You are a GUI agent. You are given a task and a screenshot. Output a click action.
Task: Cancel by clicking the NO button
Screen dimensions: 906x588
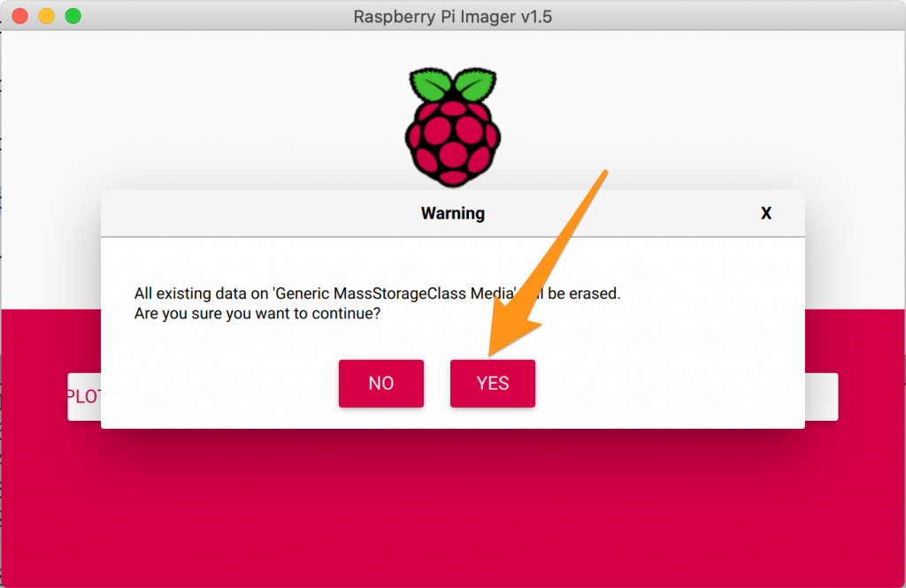(x=380, y=383)
